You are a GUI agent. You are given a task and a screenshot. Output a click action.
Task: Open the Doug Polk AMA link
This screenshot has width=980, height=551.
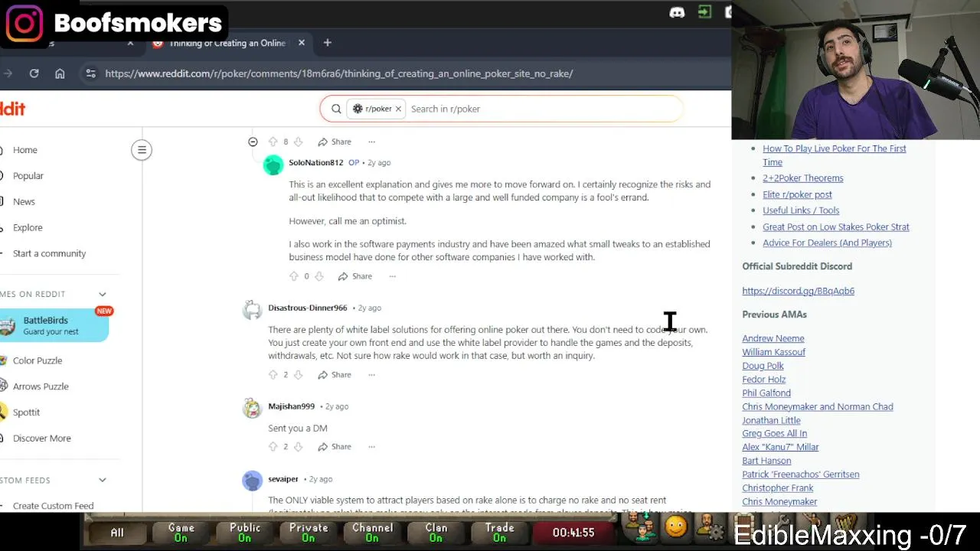pos(763,366)
